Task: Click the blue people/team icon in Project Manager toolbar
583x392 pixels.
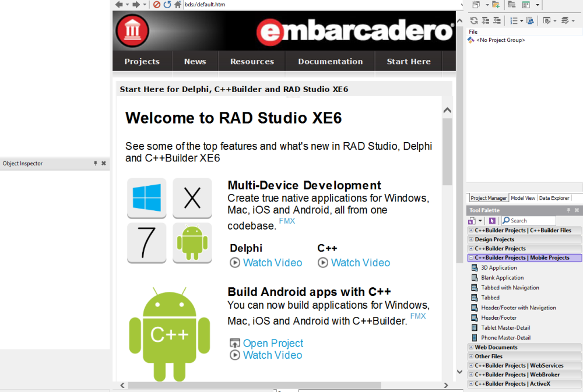Action: click(x=530, y=20)
